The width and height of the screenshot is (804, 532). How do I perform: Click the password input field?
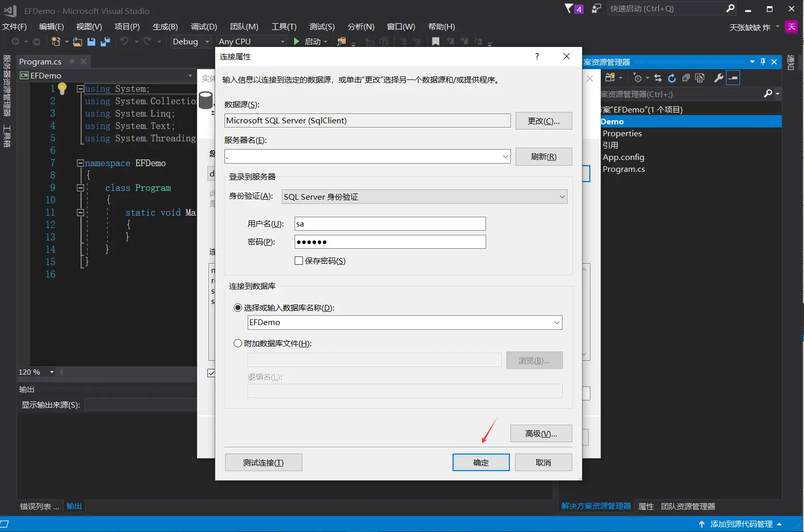tap(390, 241)
